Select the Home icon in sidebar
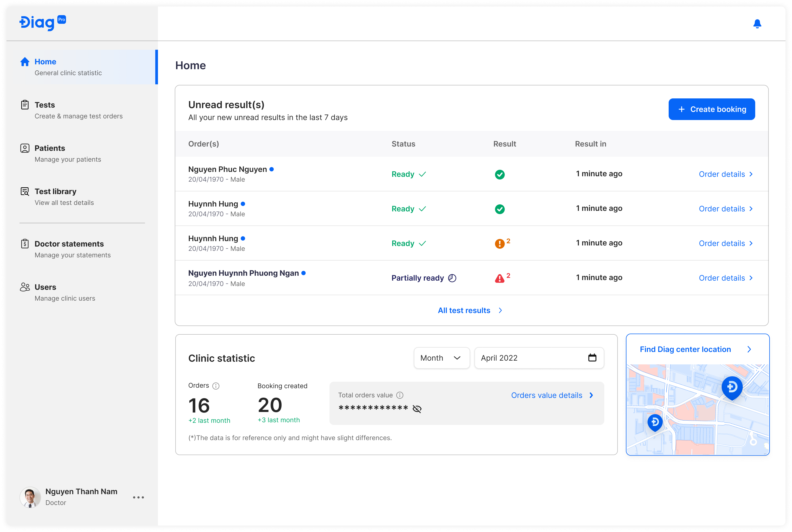Viewport: 792px width, 532px height. (x=25, y=61)
